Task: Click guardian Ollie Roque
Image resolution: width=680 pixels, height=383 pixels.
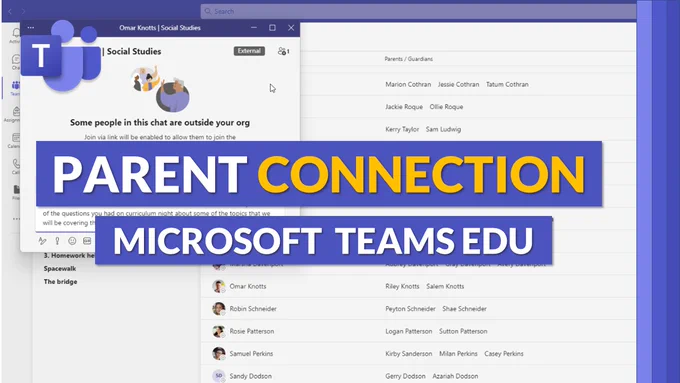Action: (x=446, y=107)
